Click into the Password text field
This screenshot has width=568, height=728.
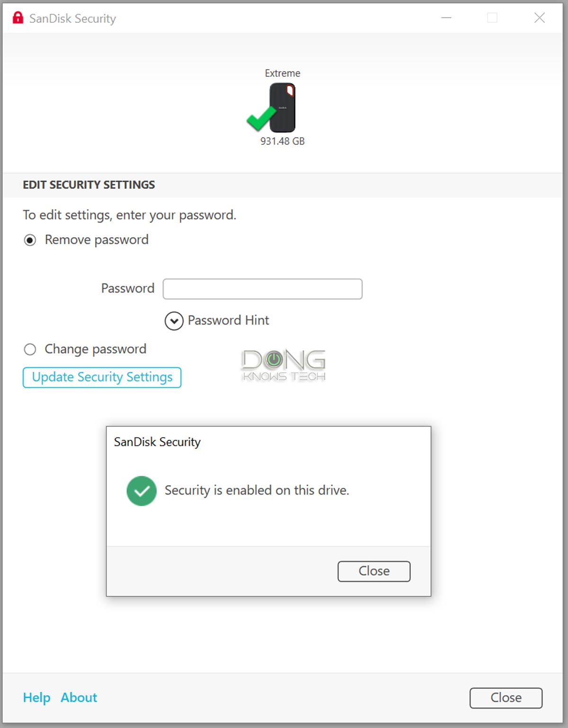coord(263,289)
